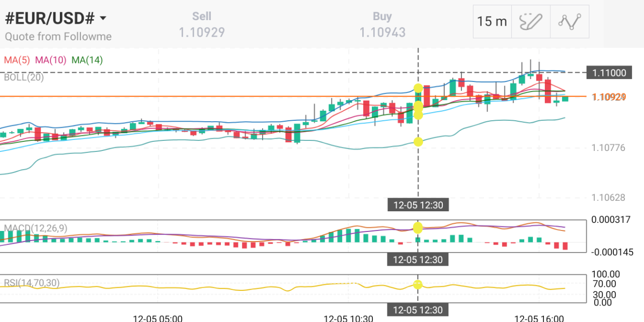The image size is (644, 322).
Task: Click the yellow crosshair dot on RSI line
Action: (x=418, y=285)
